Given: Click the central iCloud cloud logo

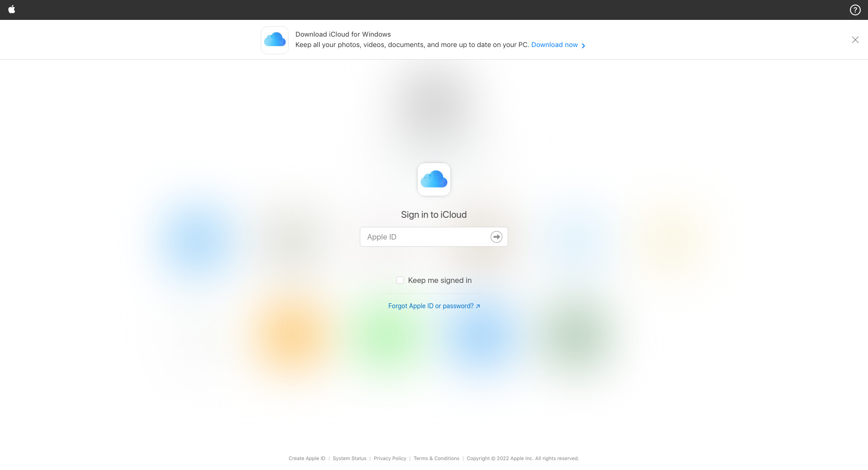Looking at the screenshot, I should 434,179.
